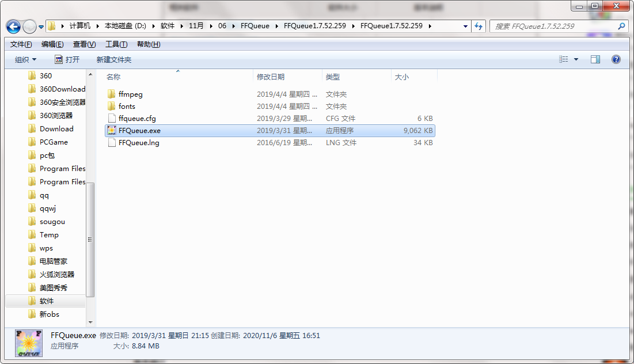Image resolution: width=634 pixels, height=364 pixels.
Task: Select the FFQueue.exe application icon
Action: pyautogui.click(x=112, y=131)
